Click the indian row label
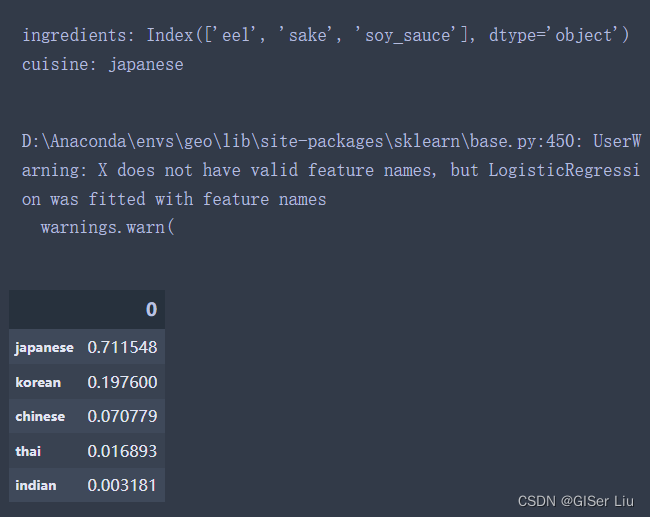 (36, 485)
